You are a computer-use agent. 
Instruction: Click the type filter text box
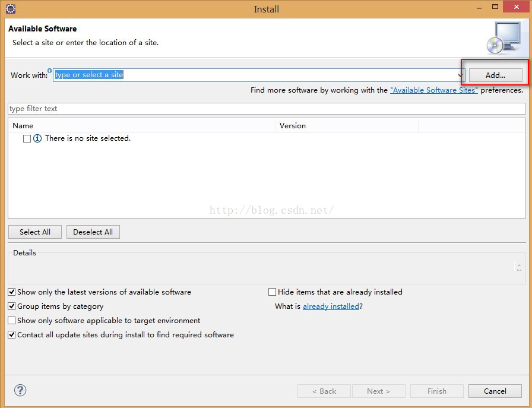click(267, 109)
